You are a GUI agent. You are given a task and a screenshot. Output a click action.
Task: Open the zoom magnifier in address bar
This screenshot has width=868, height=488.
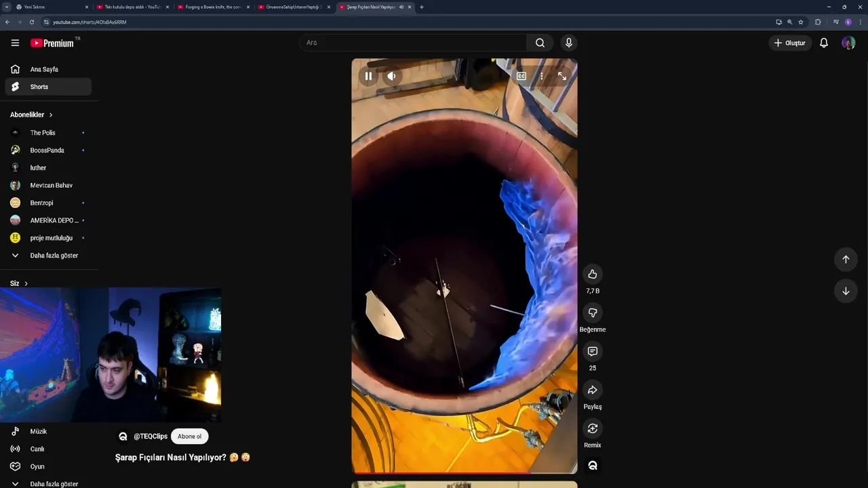pyautogui.click(x=790, y=22)
